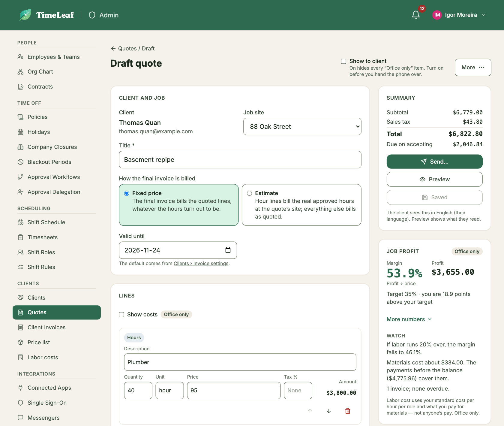Click the Send... button

pos(434,162)
